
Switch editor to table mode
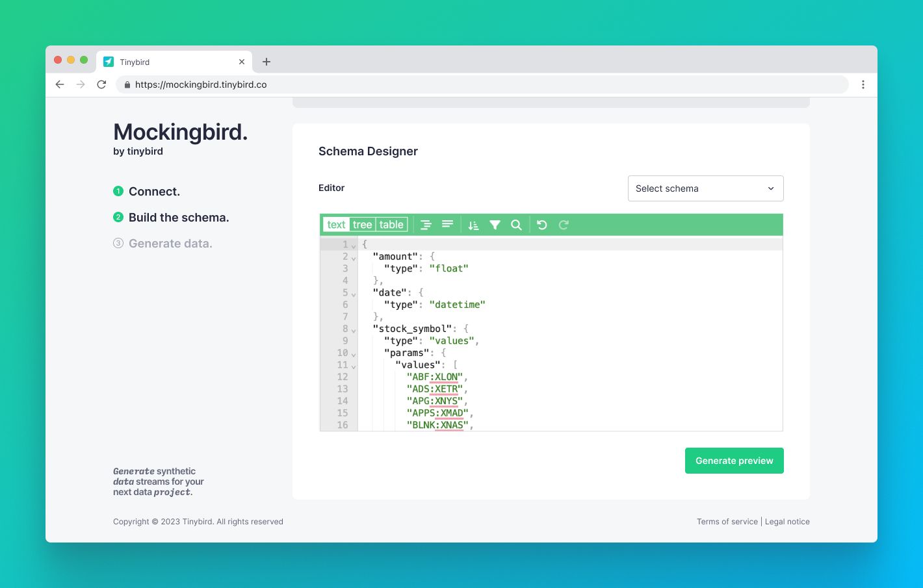[x=391, y=225]
